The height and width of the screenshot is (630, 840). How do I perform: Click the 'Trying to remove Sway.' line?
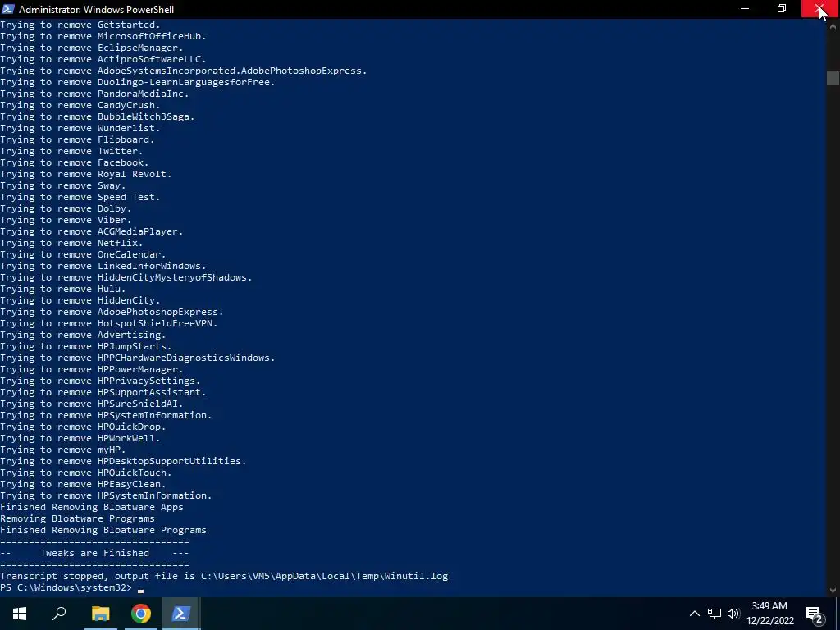pos(62,185)
